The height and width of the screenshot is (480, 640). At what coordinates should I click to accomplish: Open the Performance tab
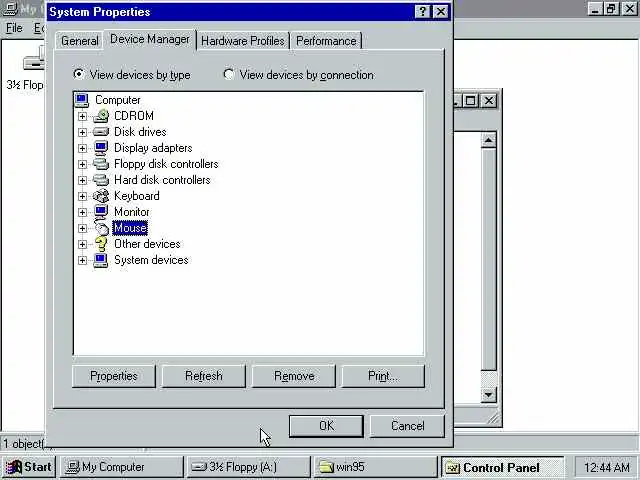coord(326,41)
